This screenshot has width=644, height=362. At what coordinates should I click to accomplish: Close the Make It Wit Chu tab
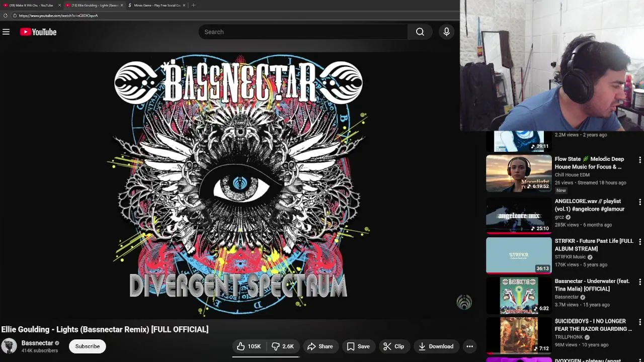(x=59, y=5)
